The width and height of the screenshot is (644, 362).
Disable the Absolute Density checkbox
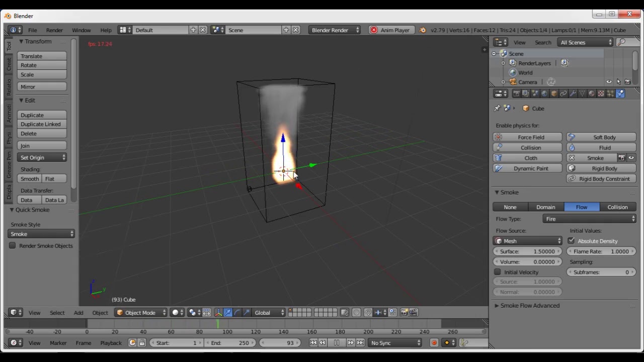pos(572,241)
